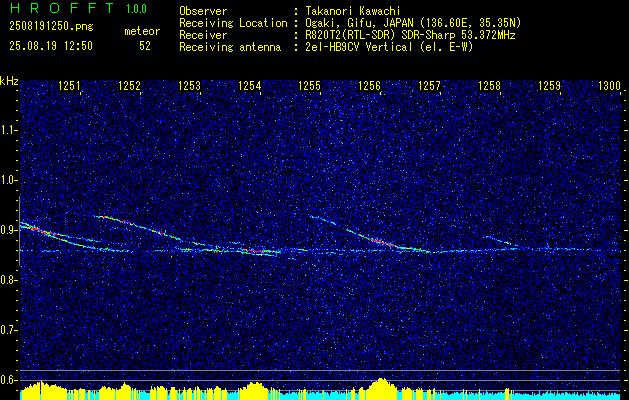Click the Receiving antenna line 2el-HB9CV
The width and height of the screenshot is (629, 400).
pos(326,47)
